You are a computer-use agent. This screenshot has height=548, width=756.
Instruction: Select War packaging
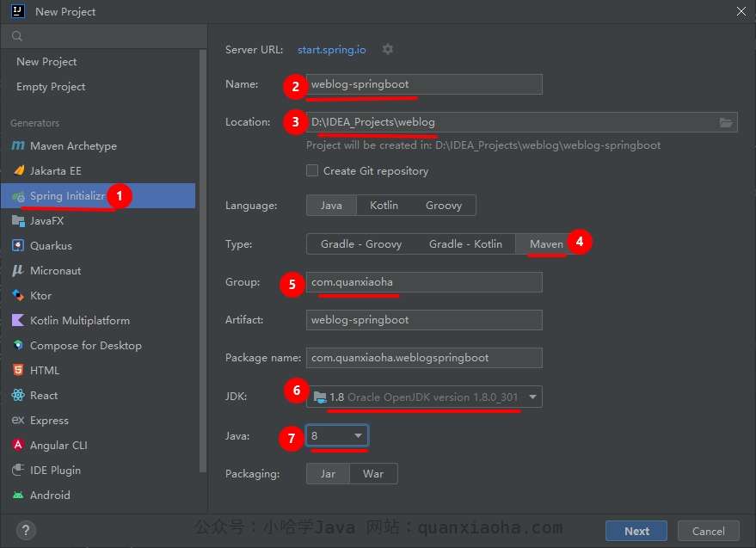click(373, 474)
